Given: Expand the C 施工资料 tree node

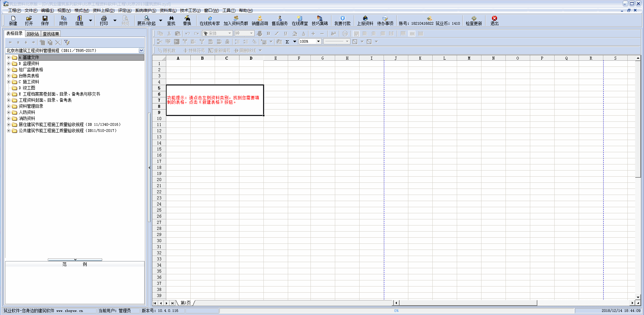Looking at the screenshot, I should click(x=8, y=82).
